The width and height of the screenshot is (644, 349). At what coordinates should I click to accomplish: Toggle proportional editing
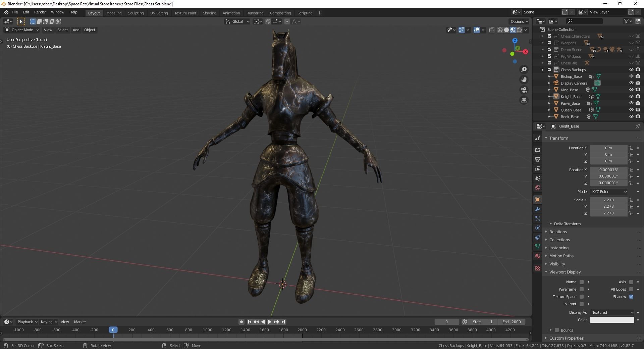pos(287,21)
